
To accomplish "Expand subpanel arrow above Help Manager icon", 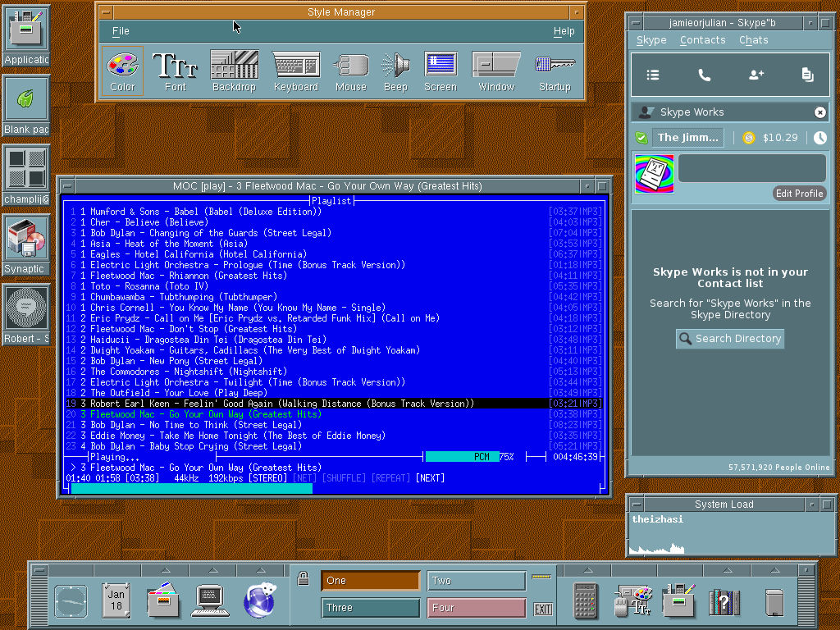I will 728,570.
